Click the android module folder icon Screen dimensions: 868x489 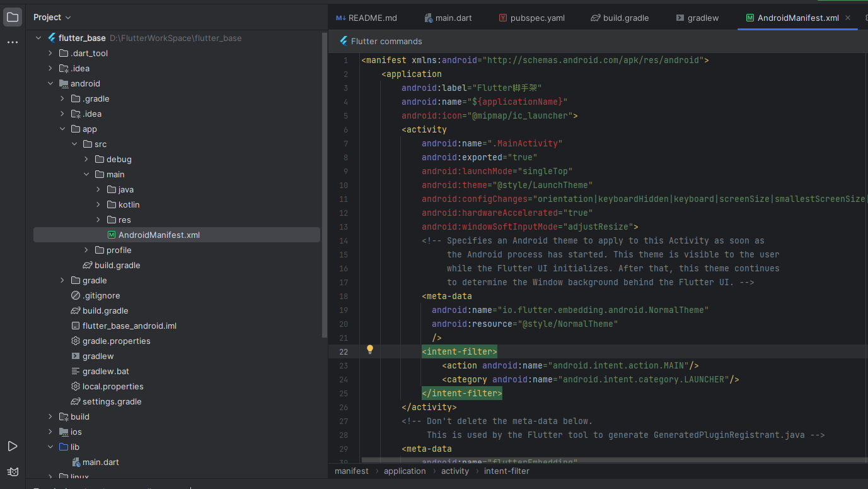click(64, 83)
